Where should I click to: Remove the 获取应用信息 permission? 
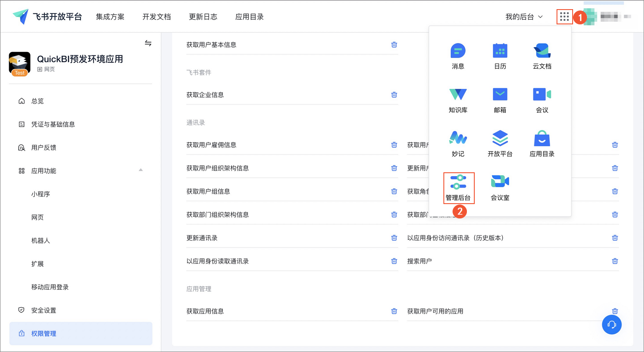coord(394,311)
